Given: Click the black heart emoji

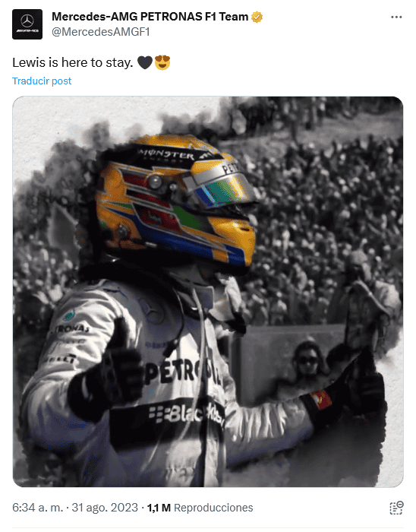Looking at the screenshot, I should (145, 62).
